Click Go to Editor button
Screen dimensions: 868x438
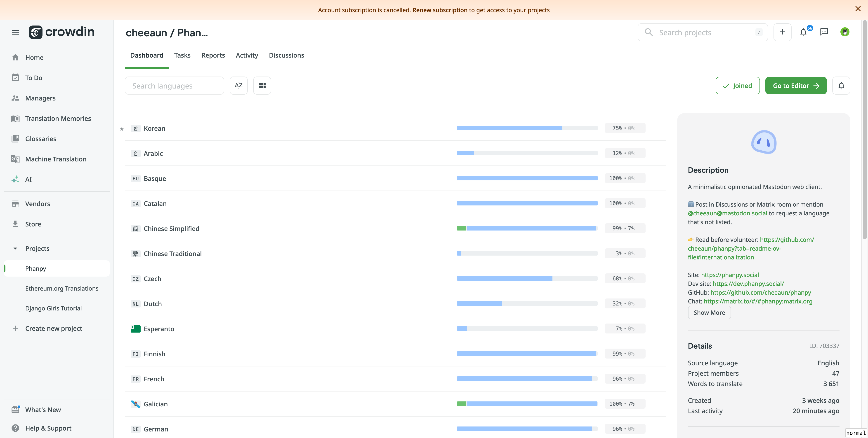pyautogui.click(x=796, y=86)
